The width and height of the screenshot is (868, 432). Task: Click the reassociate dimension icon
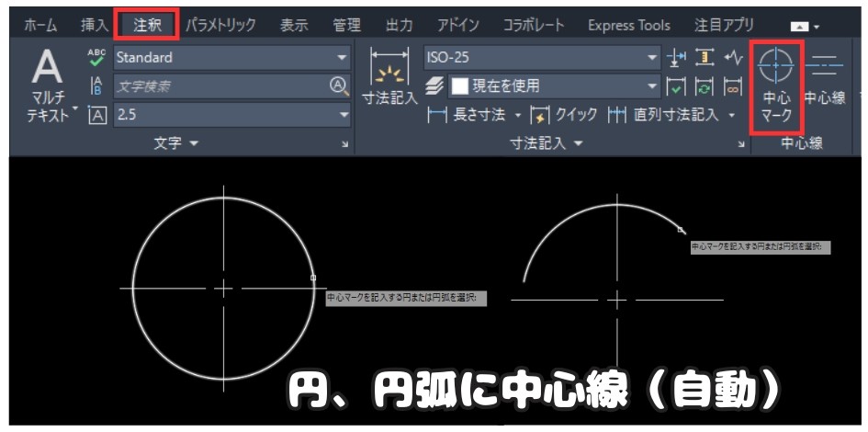click(x=733, y=86)
